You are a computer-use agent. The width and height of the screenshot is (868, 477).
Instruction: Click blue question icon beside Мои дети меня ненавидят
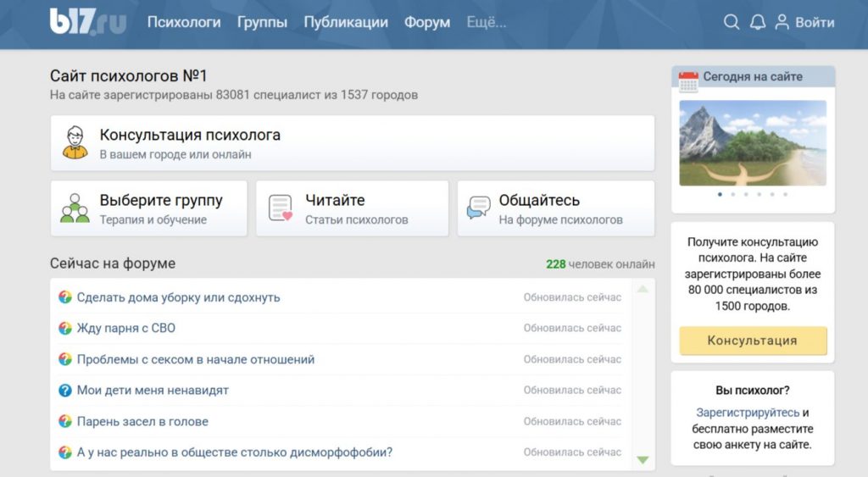[64, 390]
